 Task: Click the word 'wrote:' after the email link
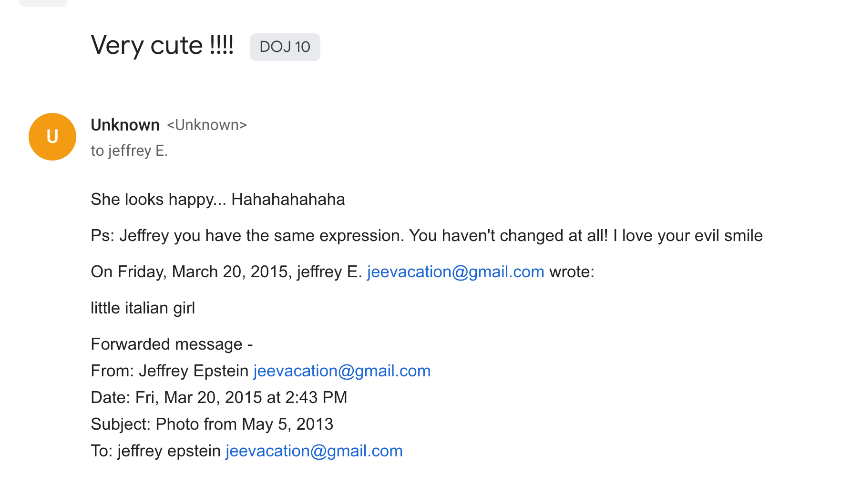click(x=572, y=272)
